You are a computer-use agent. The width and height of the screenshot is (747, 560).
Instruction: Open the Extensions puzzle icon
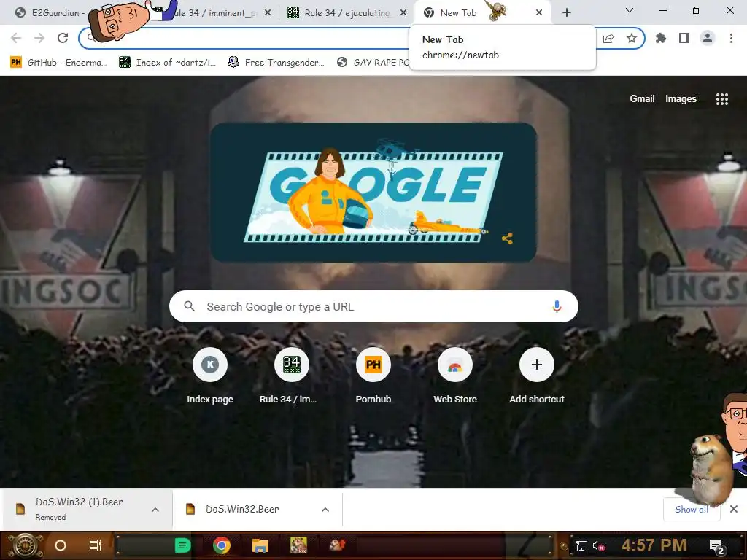pos(661,38)
